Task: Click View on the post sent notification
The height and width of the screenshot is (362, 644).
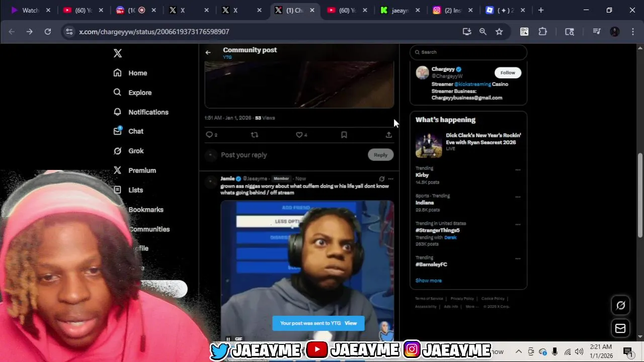Action: (351, 323)
